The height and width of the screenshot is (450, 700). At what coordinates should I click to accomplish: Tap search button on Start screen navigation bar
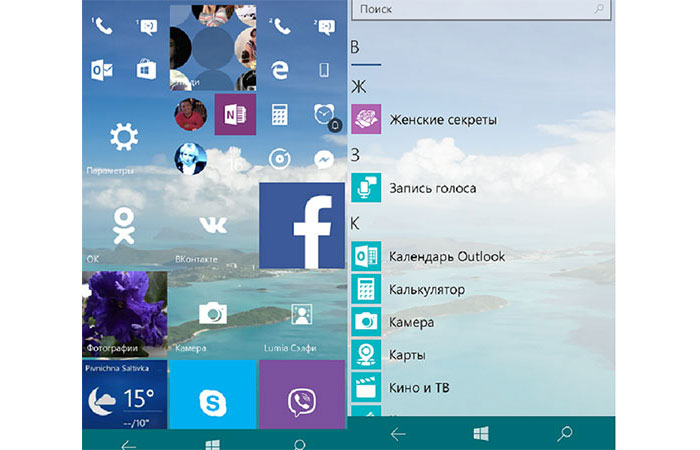[x=300, y=445]
